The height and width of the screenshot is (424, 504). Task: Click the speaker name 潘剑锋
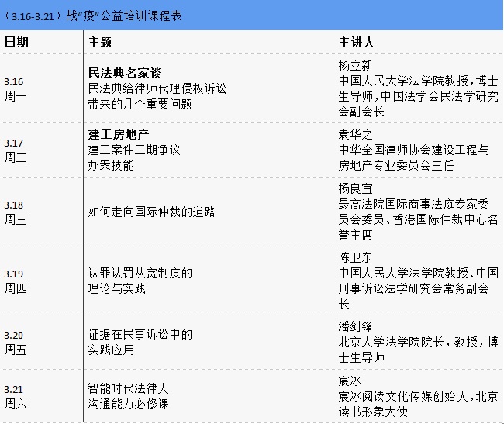click(x=355, y=326)
